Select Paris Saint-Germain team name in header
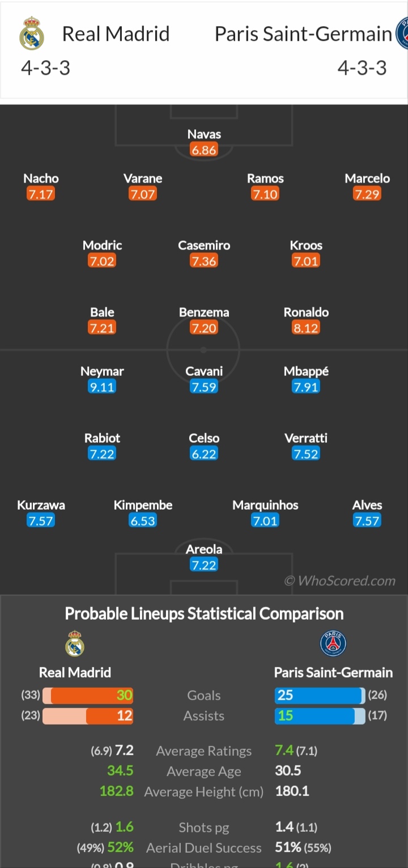The image size is (408, 868). pos(303,33)
